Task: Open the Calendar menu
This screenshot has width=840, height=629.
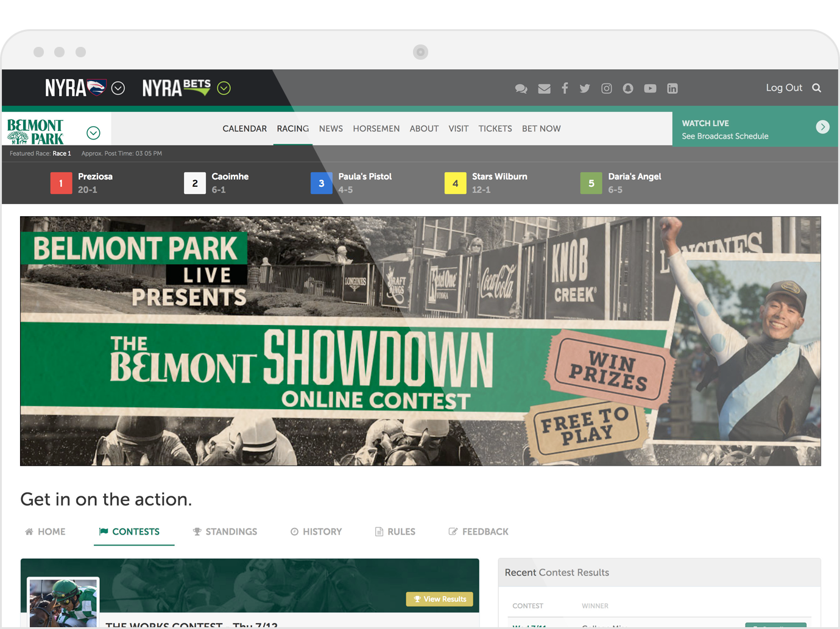Action: 244,128
